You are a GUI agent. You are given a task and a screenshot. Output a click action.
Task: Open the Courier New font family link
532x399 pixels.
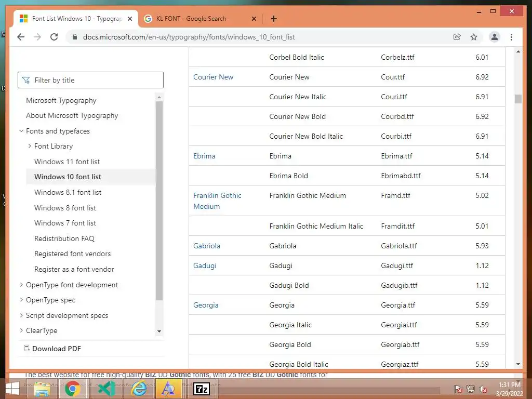pyautogui.click(x=213, y=77)
